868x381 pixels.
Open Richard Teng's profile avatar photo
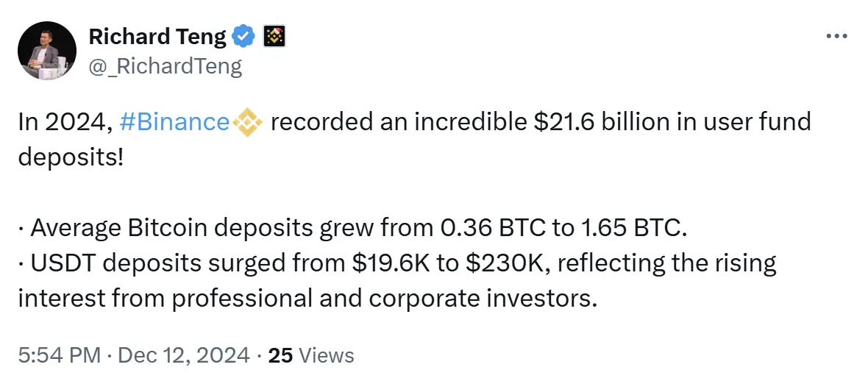point(47,50)
